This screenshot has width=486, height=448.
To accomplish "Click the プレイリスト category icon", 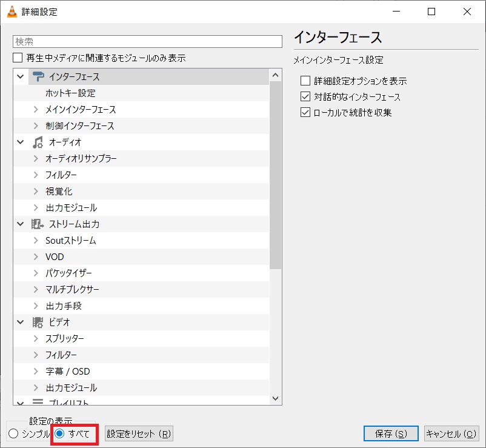I will coord(38,401).
